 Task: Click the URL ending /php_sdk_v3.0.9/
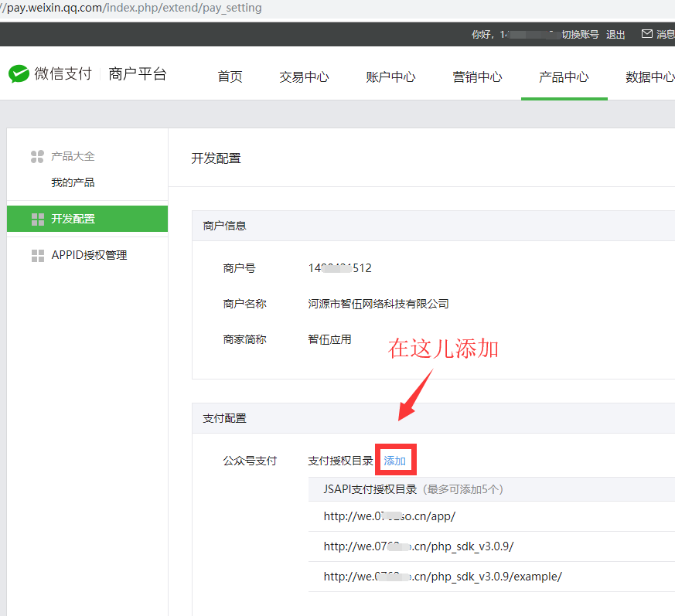pos(418,546)
